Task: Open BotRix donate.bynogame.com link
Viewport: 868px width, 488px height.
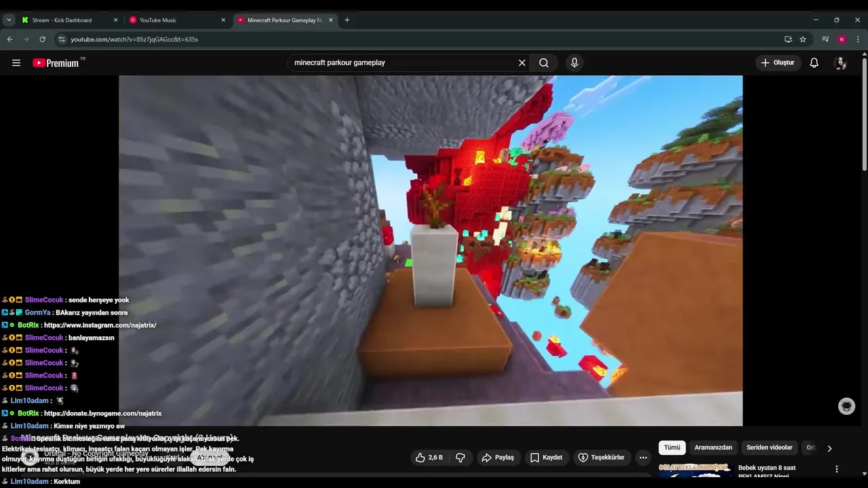Action: pos(103,413)
